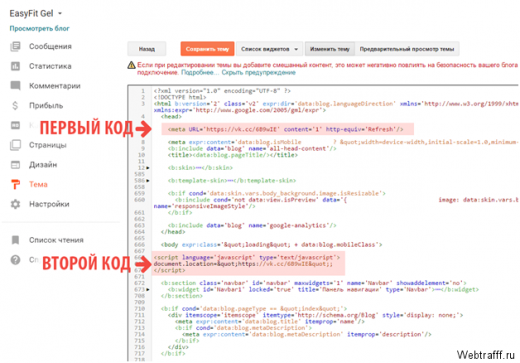The width and height of the screenshot is (520, 363).
Task: Click the google-analytics include line
Action: pos(252,226)
